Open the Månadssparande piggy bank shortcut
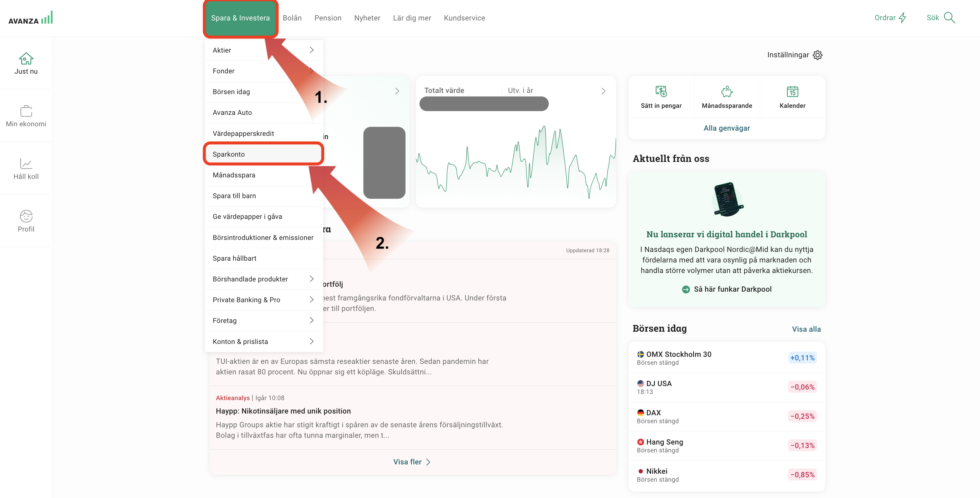Screen dimensions: 980x498 [x=727, y=91]
